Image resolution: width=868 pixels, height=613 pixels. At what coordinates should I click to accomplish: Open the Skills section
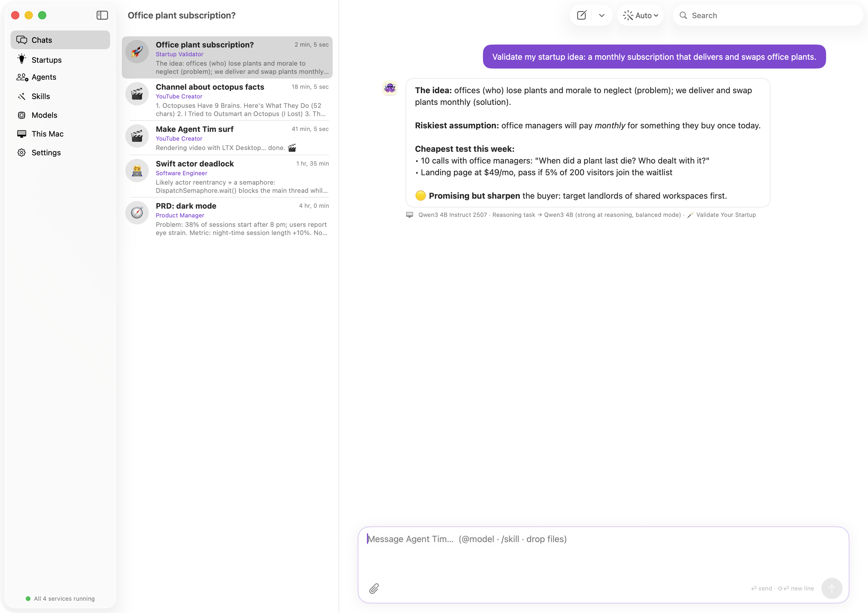tap(60, 96)
